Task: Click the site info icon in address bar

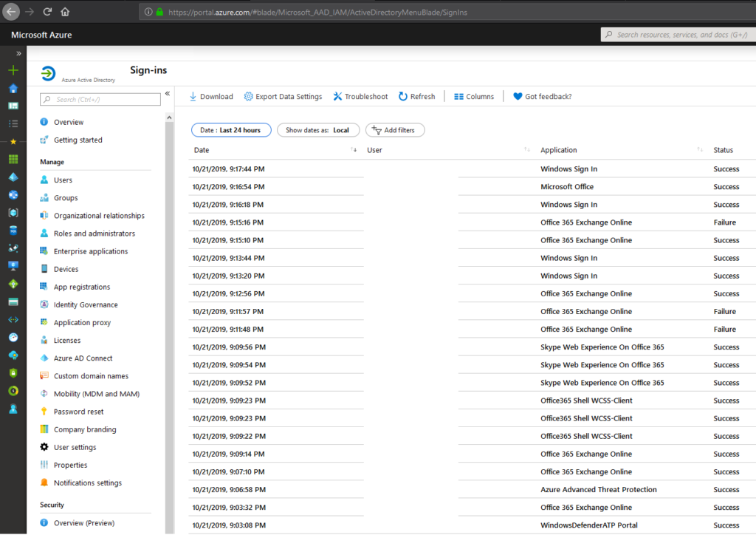Action: click(x=148, y=12)
